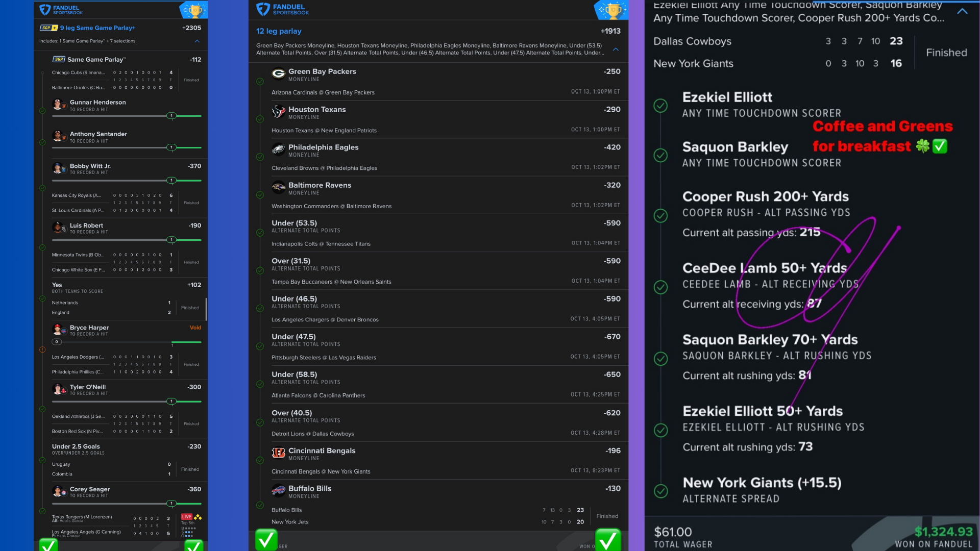
Task: Click Anthony Santander's player avatar
Action: click(x=59, y=136)
